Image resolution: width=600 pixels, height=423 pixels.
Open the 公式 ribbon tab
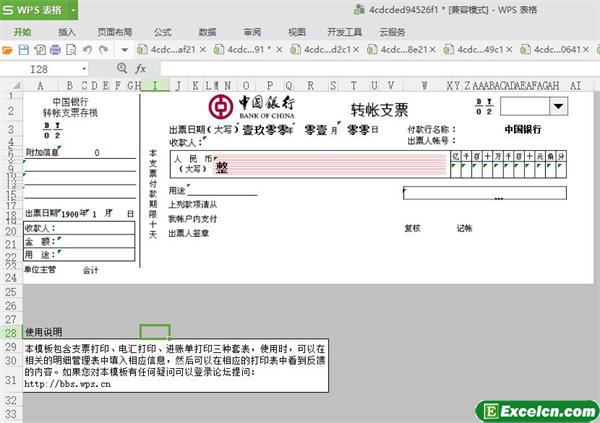[163, 32]
